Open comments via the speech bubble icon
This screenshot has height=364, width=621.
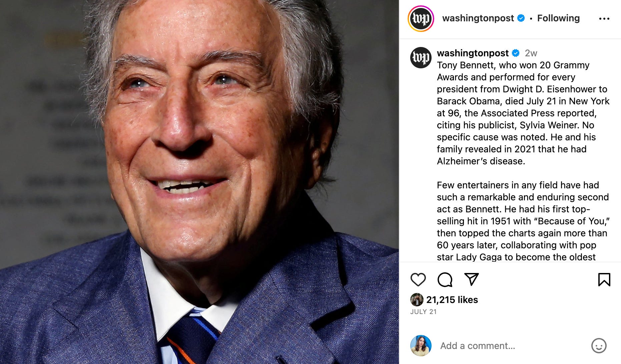coord(445,280)
